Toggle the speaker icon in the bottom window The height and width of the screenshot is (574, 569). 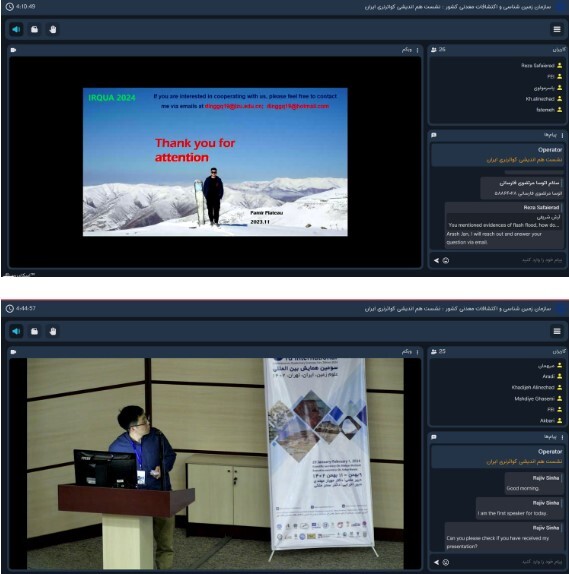pyautogui.click(x=16, y=331)
